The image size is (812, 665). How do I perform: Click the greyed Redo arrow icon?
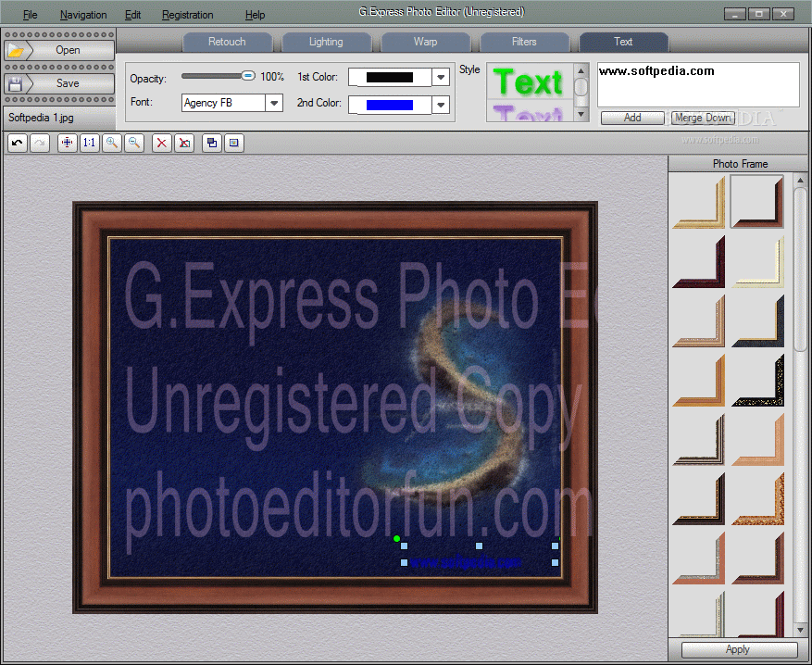[40, 143]
